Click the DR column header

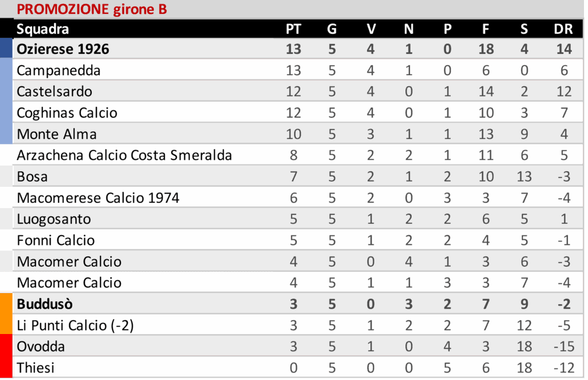click(x=563, y=29)
